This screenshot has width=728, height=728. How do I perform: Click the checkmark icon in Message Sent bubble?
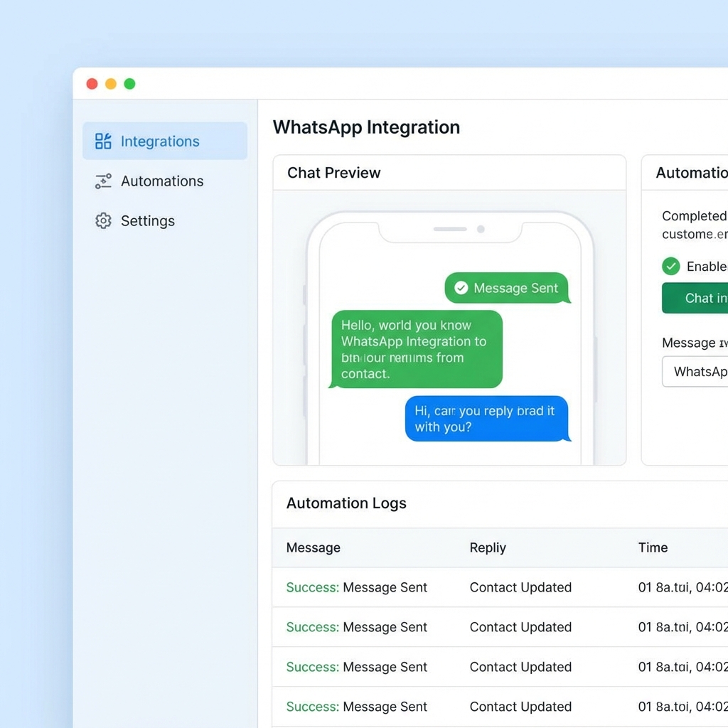tap(461, 288)
